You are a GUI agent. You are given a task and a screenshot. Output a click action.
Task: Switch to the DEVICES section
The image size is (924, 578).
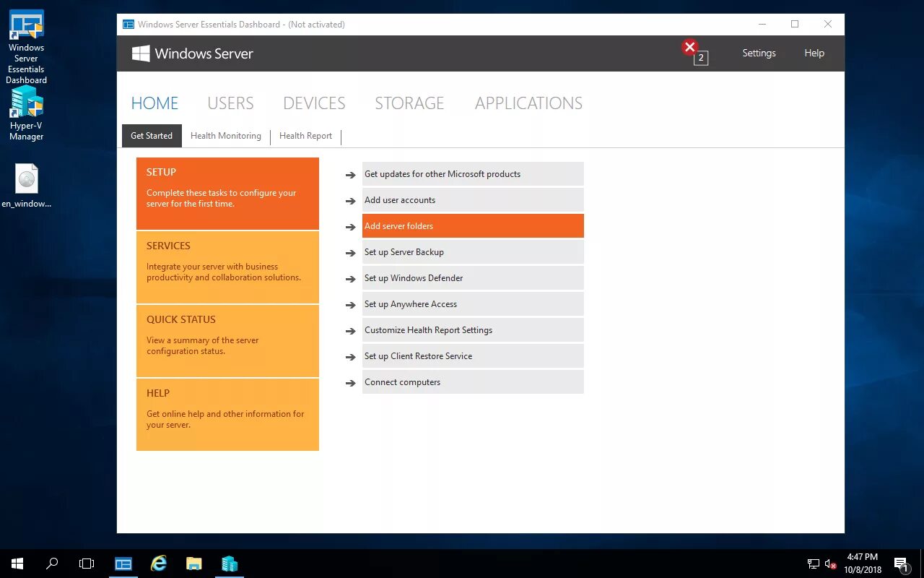pyautogui.click(x=314, y=103)
